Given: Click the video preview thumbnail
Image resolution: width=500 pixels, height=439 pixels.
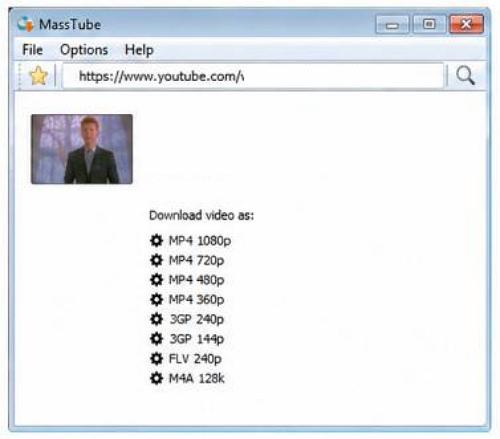Looking at the screenshot, I should coord(82,149).
